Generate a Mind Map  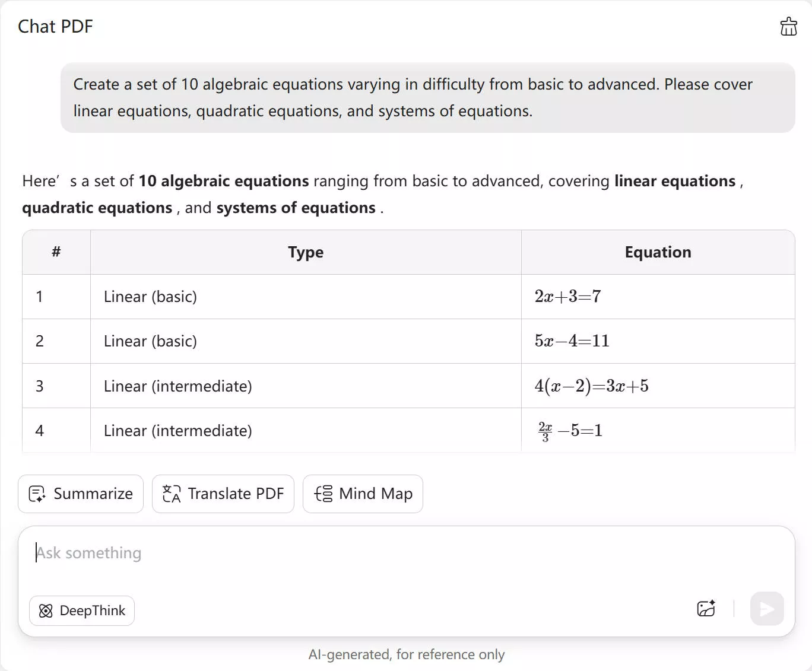click(363, 494)
